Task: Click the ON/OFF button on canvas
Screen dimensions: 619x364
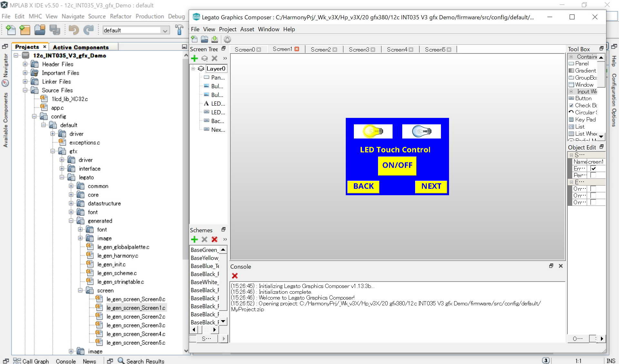Action: (x=397, y=166)
